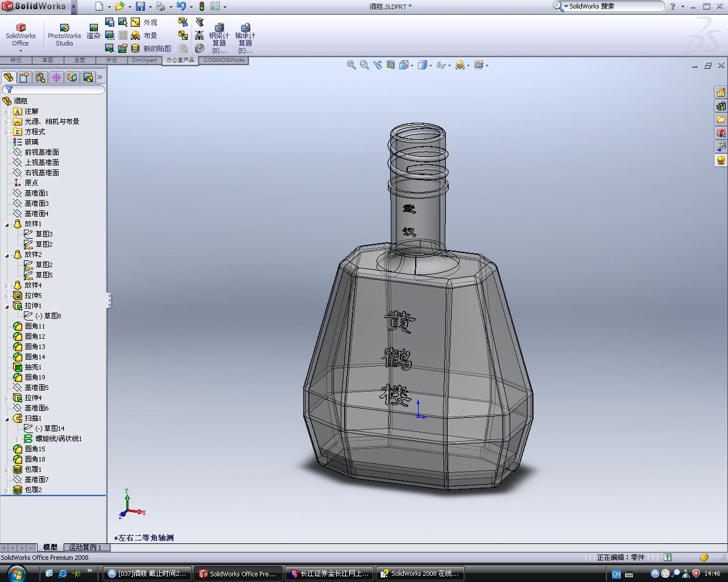Switch to the COSMOSWorks tab
This screenshot has height=582, width=728.
click(224, 60)
